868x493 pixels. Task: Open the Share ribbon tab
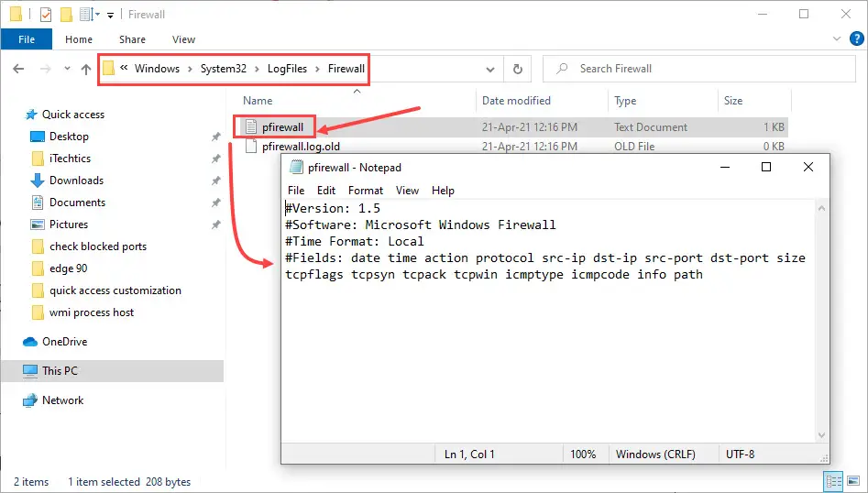tap(132, 39)
